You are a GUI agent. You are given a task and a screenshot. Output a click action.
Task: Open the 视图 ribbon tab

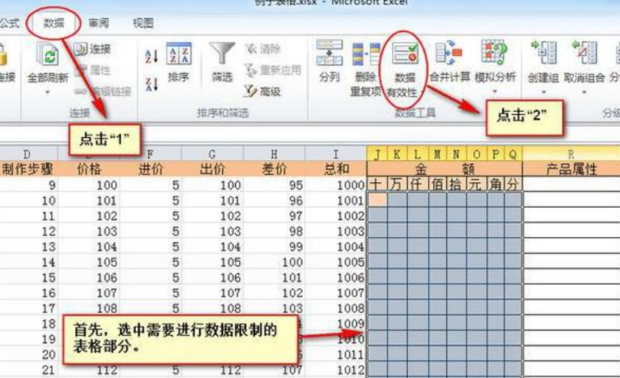[x=143, y=23]
